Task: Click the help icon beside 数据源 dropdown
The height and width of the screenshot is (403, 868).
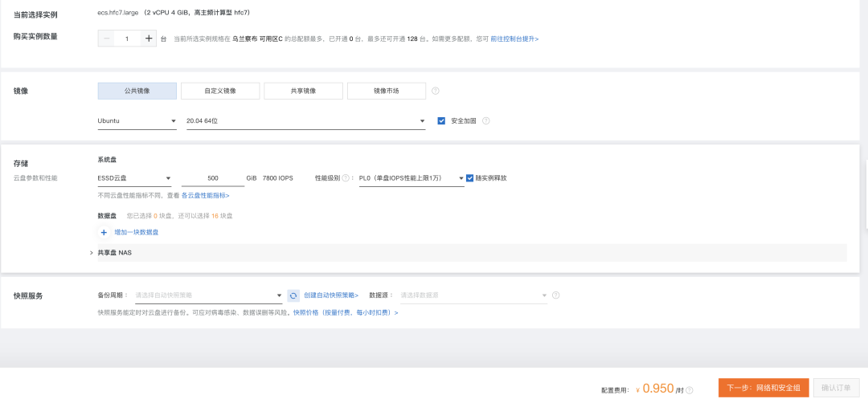Action: tap(555, 295)
